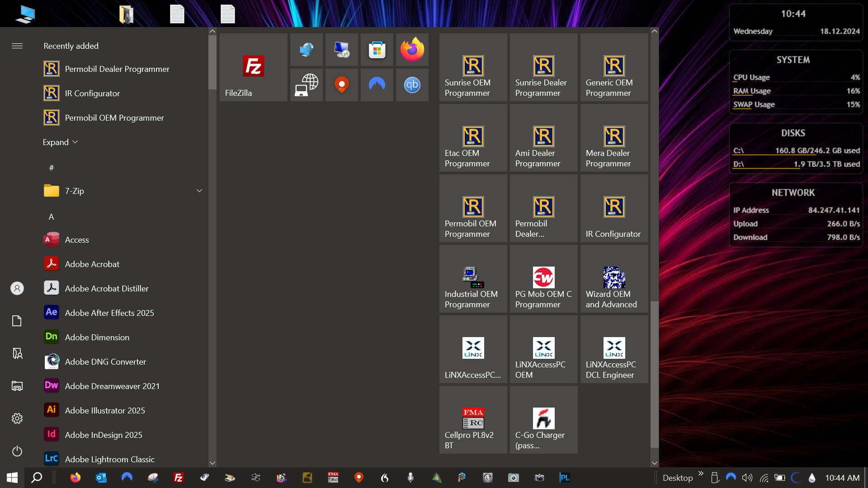
Task: Jump to letter A section header
Action: coord(51,216)
